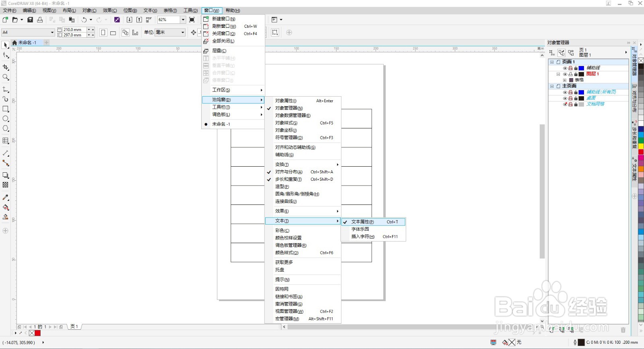This screenshot has width=644, height=349.
Task: Open the 帮助 menu
Action: [233, 10]
